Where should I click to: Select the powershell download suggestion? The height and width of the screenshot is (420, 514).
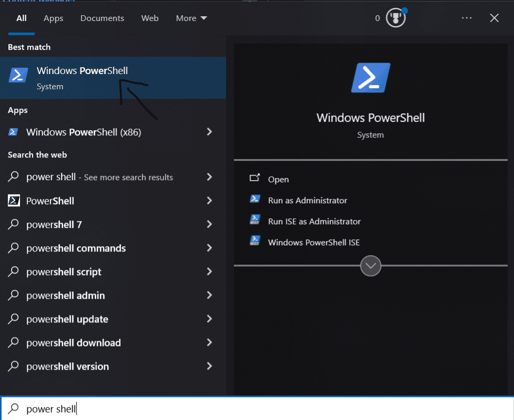[74, 343]
